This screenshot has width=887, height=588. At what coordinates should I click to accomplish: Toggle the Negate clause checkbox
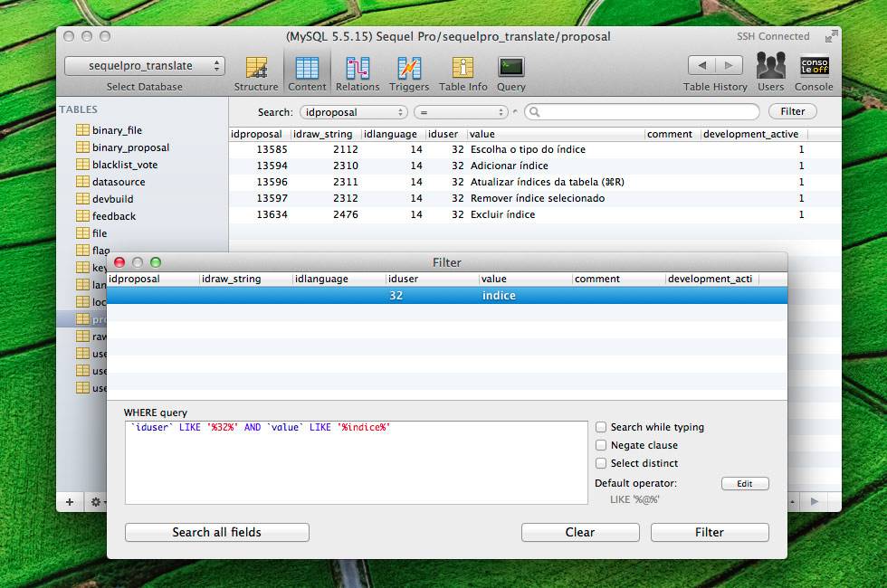[x=601, y=445]
